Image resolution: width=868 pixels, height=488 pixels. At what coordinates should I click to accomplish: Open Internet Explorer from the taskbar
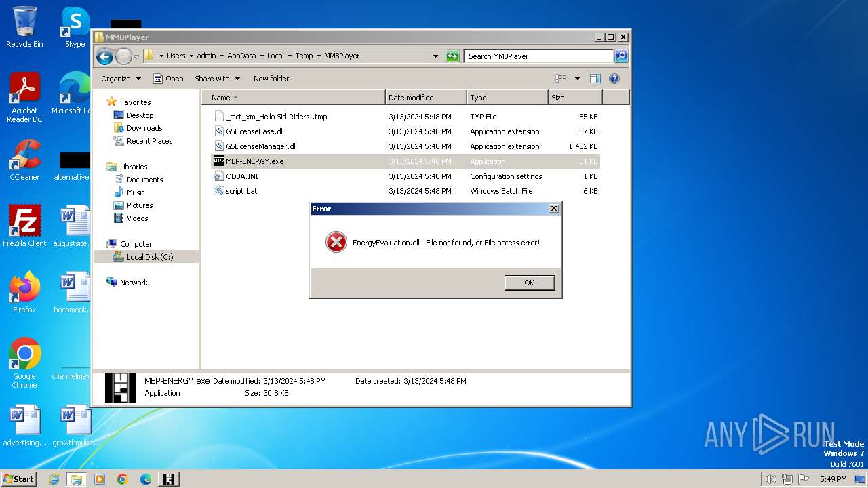click(x=54, y=479)
